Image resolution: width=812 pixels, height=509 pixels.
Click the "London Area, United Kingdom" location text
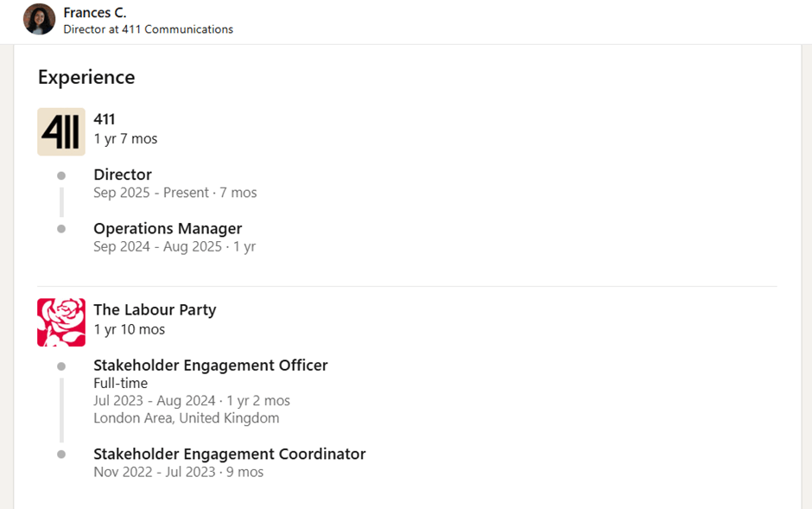[187, 418]
